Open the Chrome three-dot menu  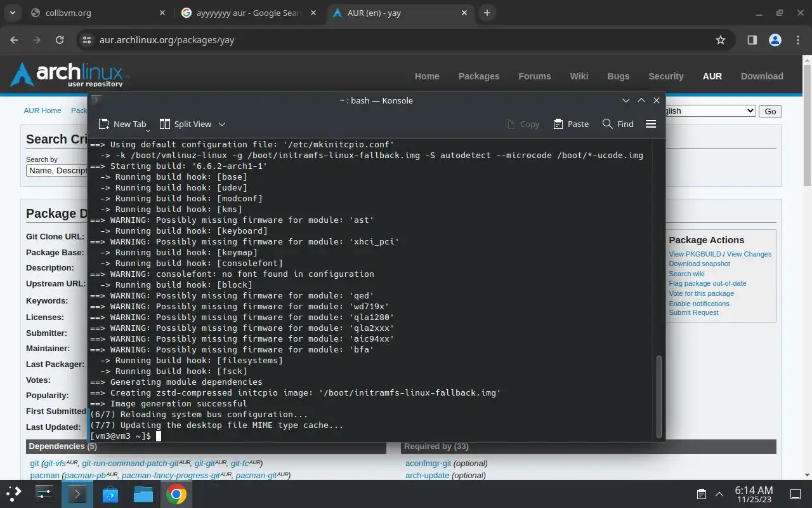coord(797,40)
